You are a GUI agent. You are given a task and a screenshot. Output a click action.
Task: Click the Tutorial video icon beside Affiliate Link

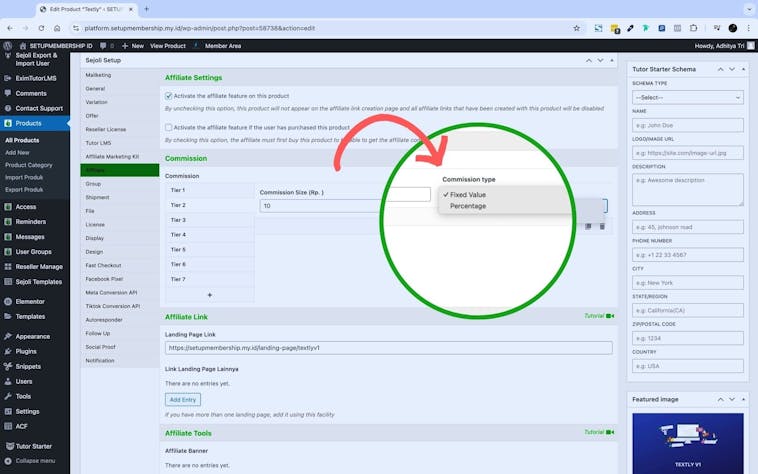click(610, 316)
